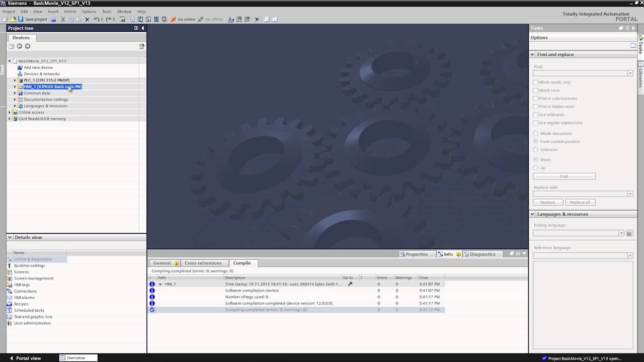Select the Whole document radio button
The height and width of the screenshot is (362, 644).
[x=535, y=134]
